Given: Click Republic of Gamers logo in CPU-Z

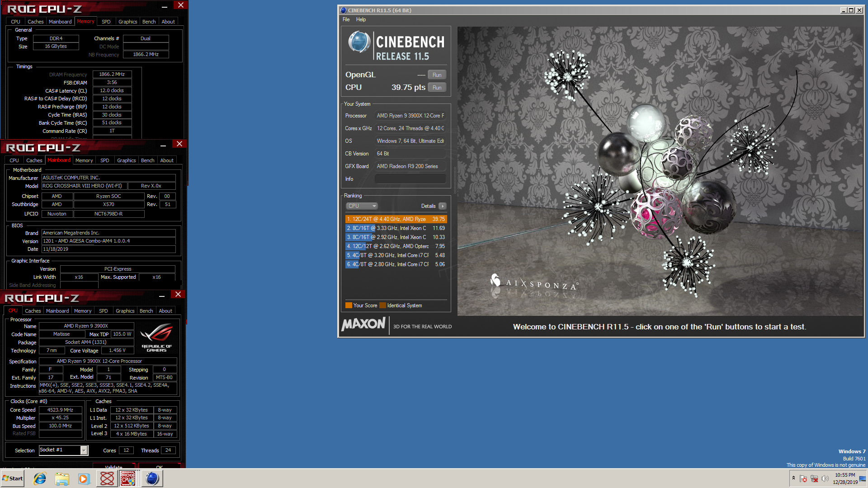Looking at the screenshot, I should pos(156,338).
